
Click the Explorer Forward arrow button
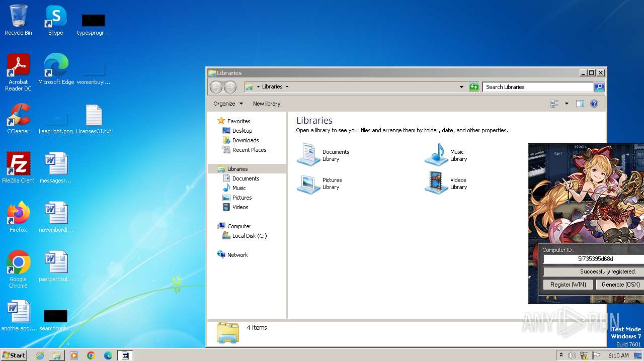(x=230, y=87)
